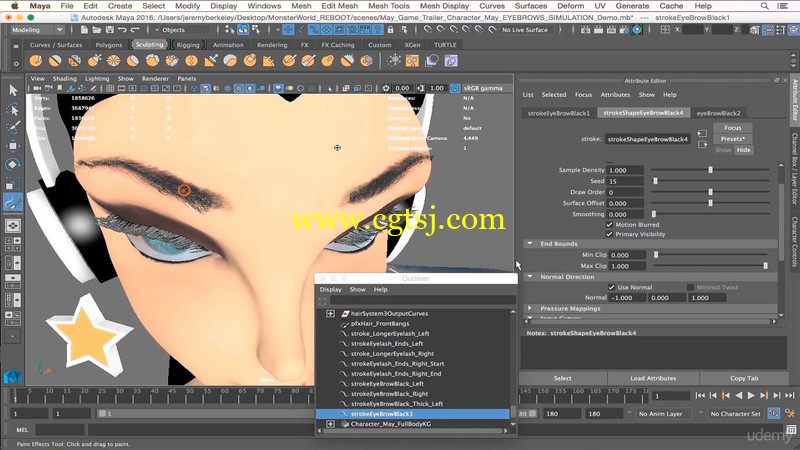This screenshot has width=800, height=450.
Task: Click the Copy Tab button
Action: tap(744, 378)
